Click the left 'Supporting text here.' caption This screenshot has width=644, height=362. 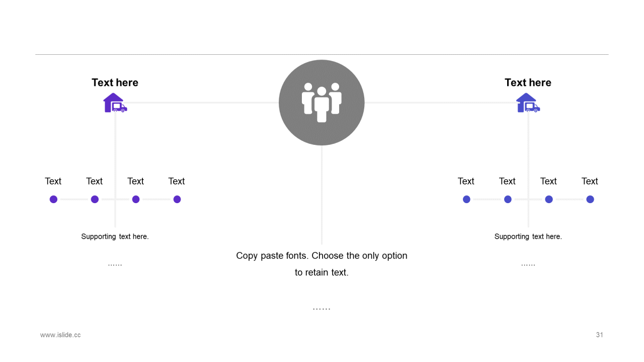coord(115,236)
